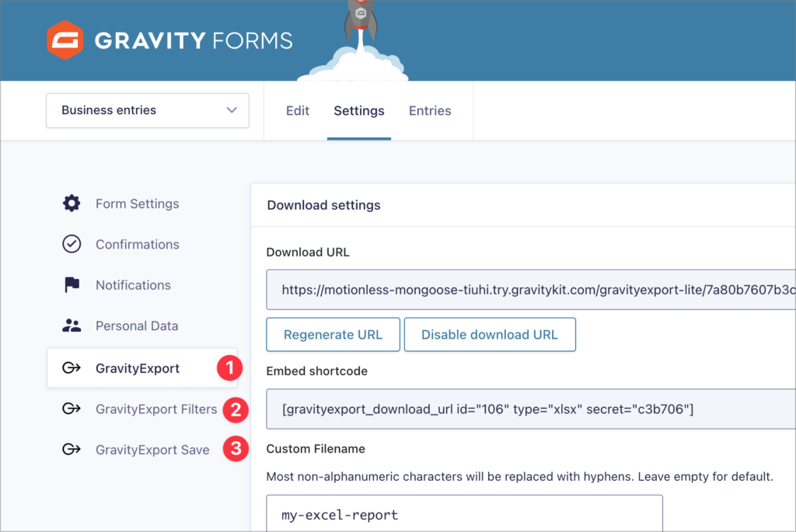The height and width of the screenshot is (532, 796).
Task: Select the Settings tab
Action: pyautogui.click(x=358, y=110)
